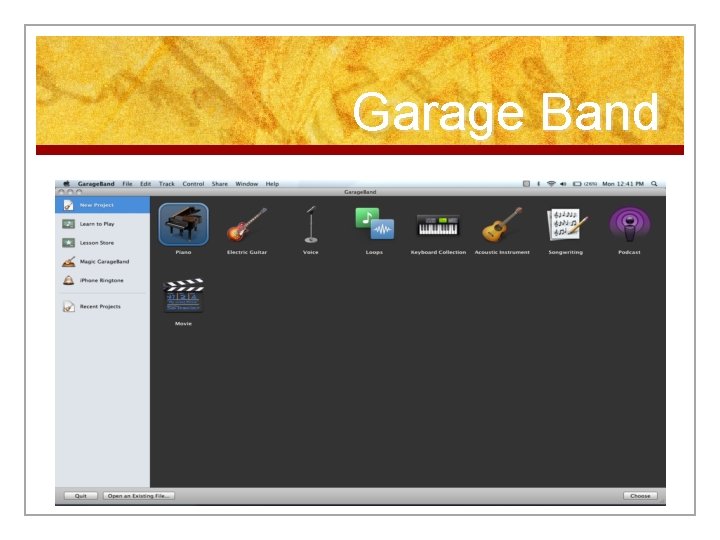This screenshot has height=540, width=720.
Task: Click the Keyboard Collection label text
Action: [x=438, y=252]
